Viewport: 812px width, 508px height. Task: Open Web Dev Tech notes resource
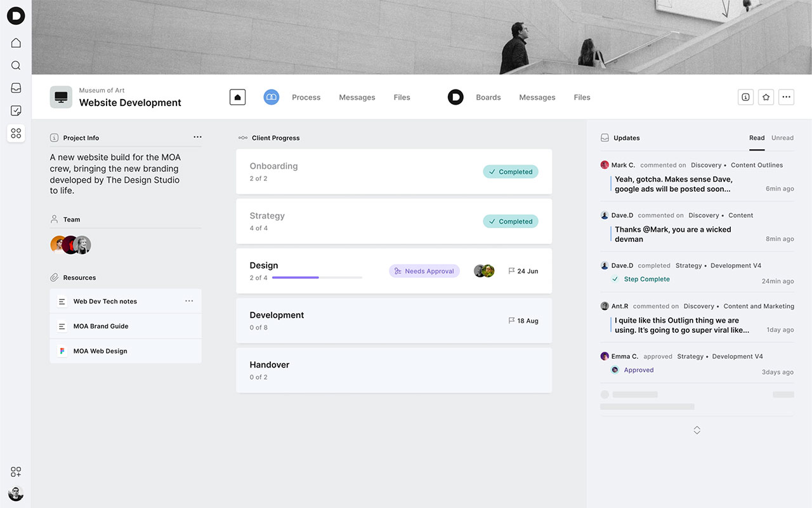click(126, 302)
